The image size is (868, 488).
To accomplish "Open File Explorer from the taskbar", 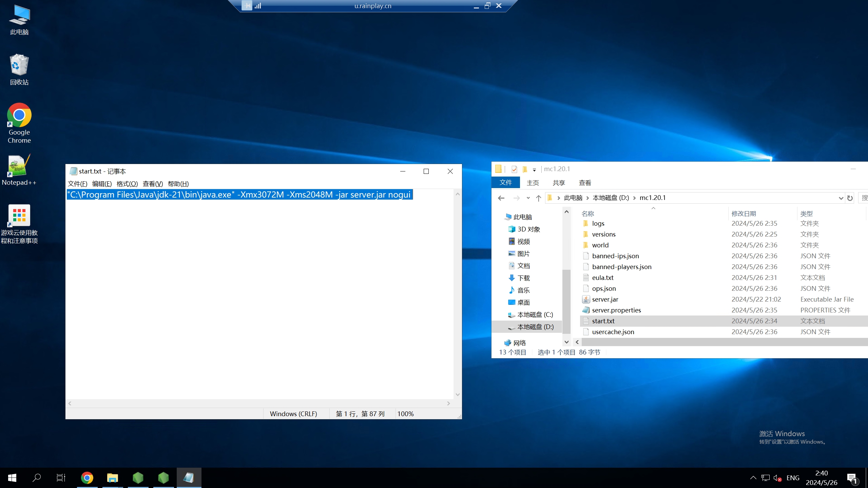I will (x=112, y=478).
